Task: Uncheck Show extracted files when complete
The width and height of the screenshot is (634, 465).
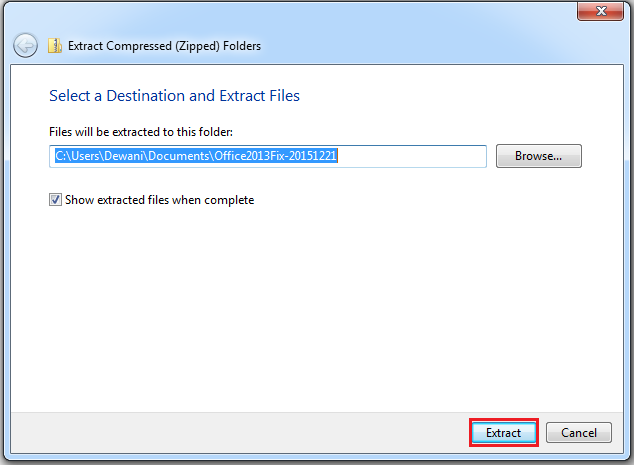Action: click(x=55, y=199)
